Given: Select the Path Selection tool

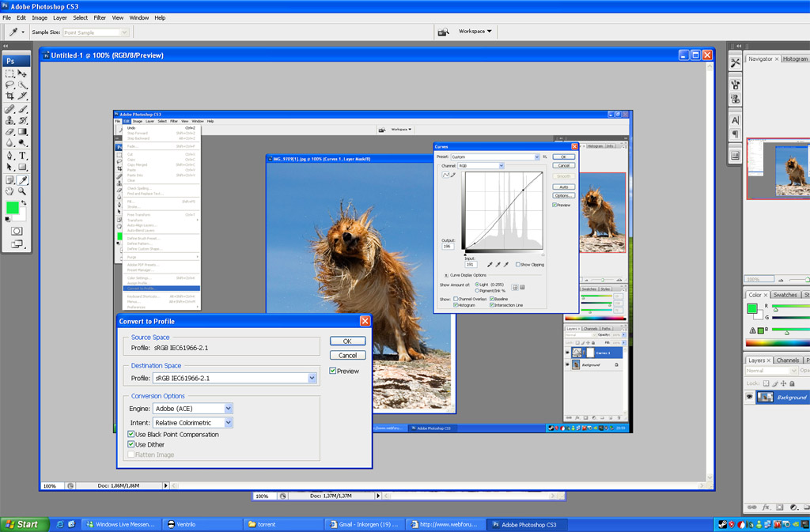Looking at the screenshot, I should click(9, 167).
